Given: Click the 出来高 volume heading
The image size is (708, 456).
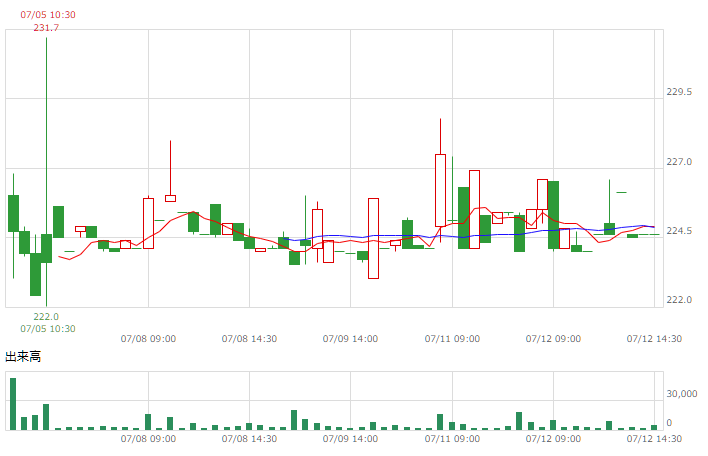Looking at the screenshot, I should [x=23, y=357].
